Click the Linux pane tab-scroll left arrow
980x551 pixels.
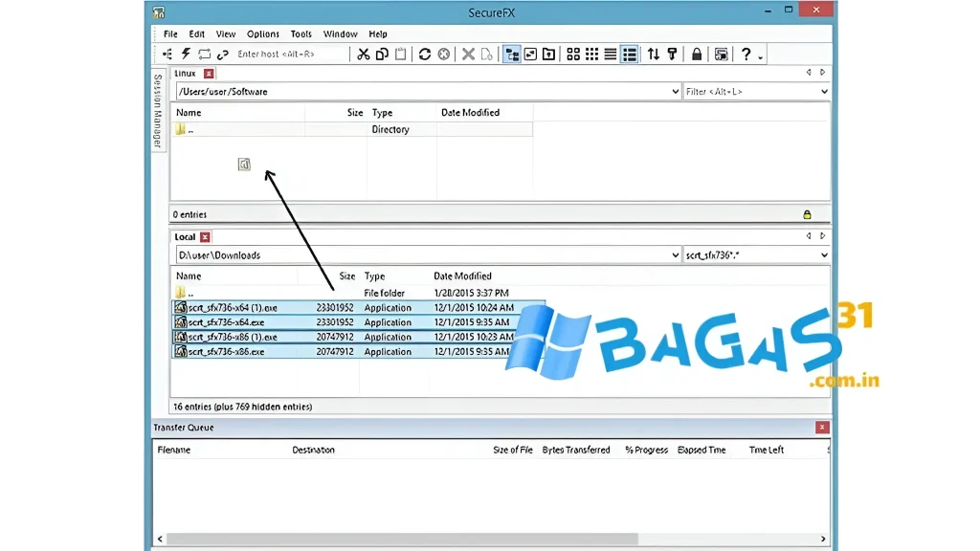click(809, 73)
